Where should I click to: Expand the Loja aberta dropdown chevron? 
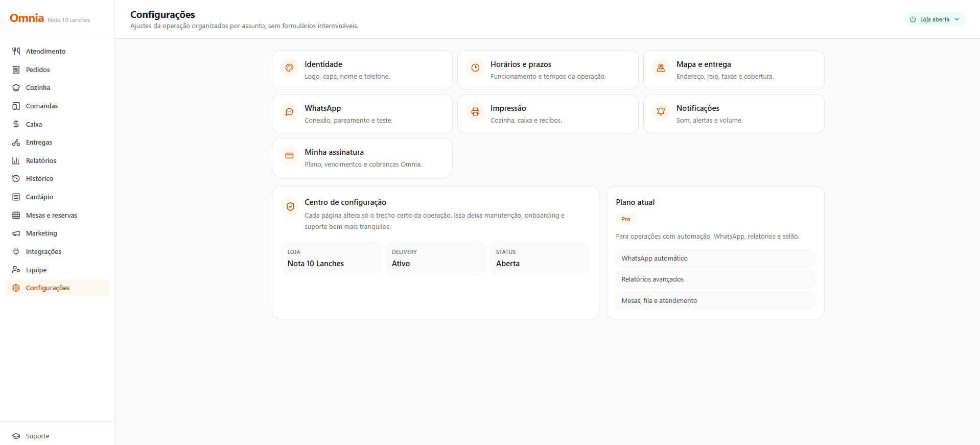point(957,19)
